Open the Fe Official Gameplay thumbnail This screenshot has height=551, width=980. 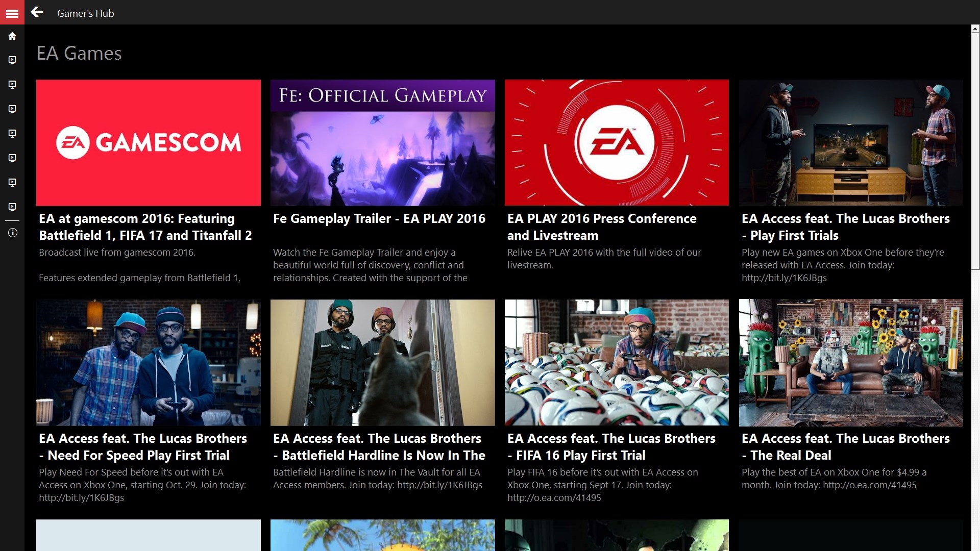pos(382,142)
